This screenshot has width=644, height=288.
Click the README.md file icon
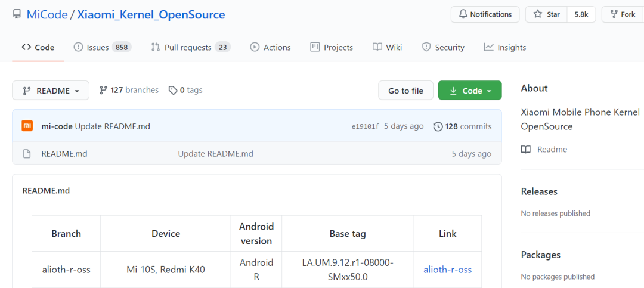click(27, 154)
